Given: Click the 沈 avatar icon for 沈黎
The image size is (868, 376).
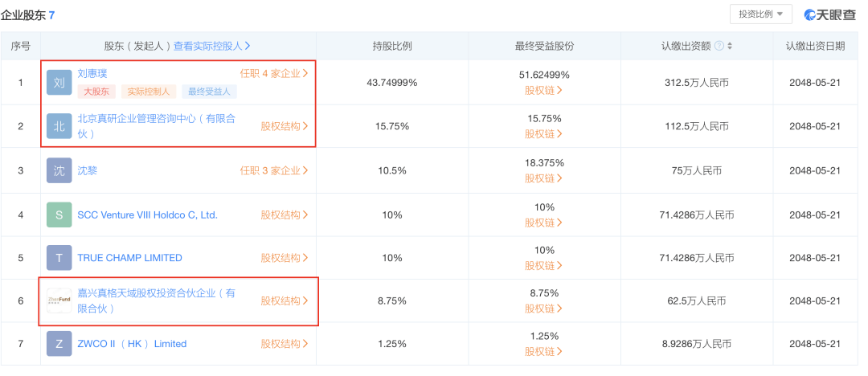Looking at the screenshot, I should (59, 170).
